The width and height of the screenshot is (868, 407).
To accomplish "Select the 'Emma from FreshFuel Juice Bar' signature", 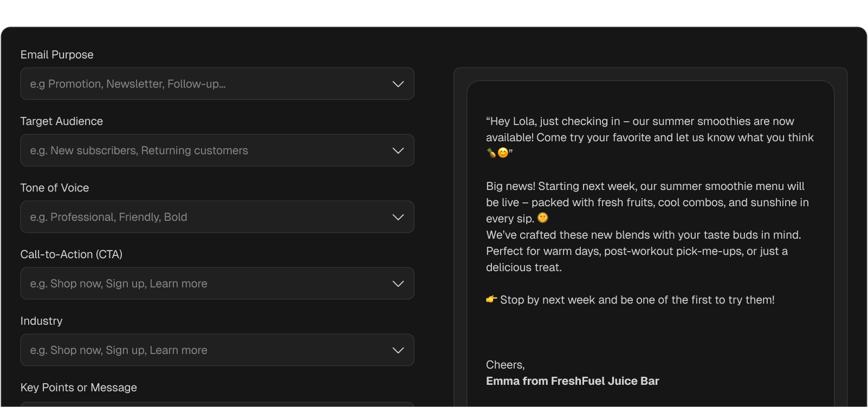I will point(573,381).
